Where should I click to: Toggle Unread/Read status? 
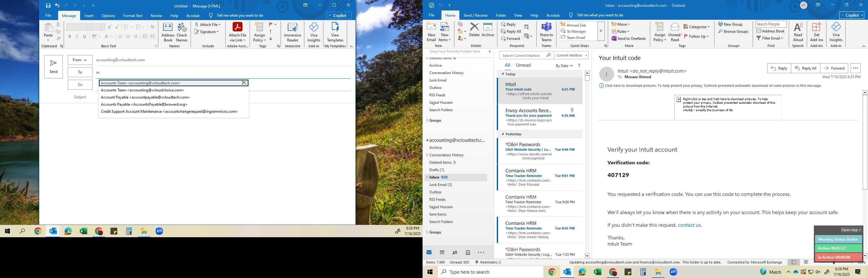[x=675, y=32]
